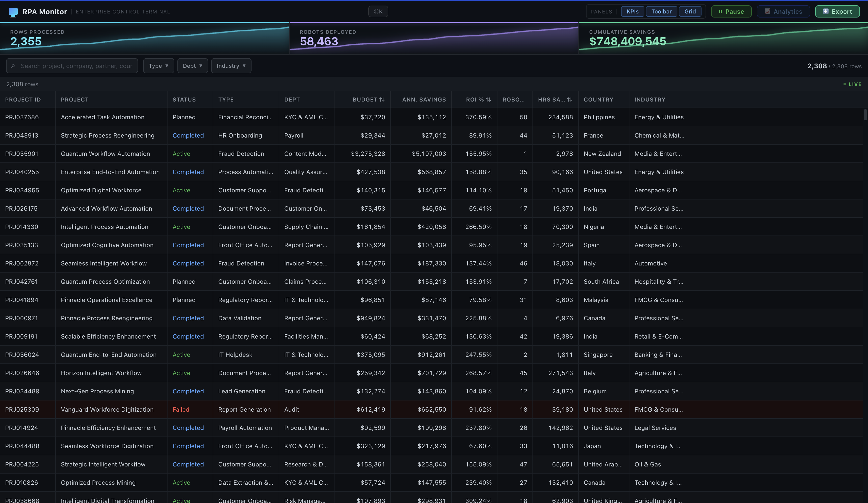Click the 2,308 rows counter
868x503 pixels.
[22, 84]
